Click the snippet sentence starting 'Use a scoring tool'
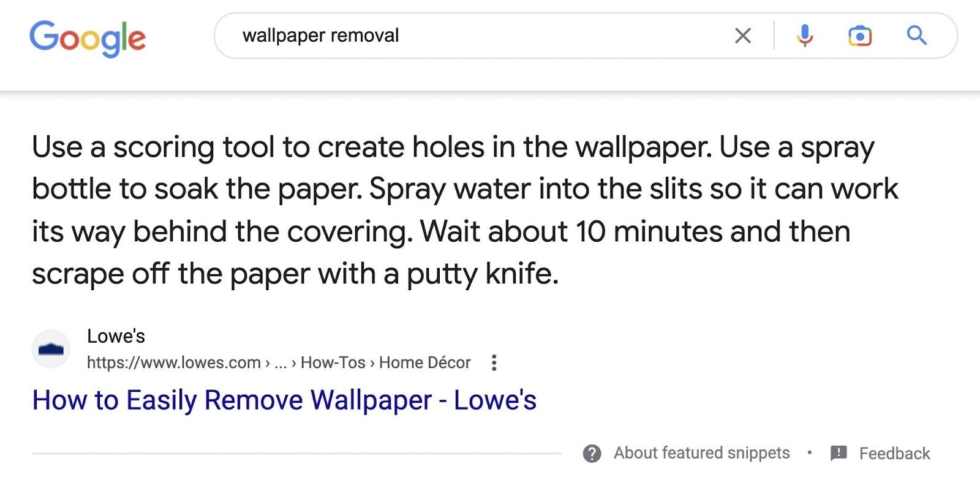 point(372,148)
